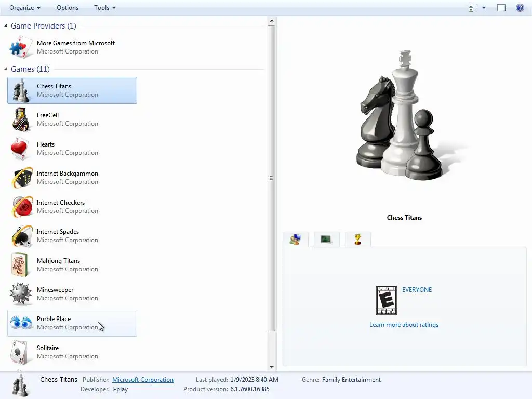
Task: Click the Minesweeper mine icon
Action: click(21, 294)
